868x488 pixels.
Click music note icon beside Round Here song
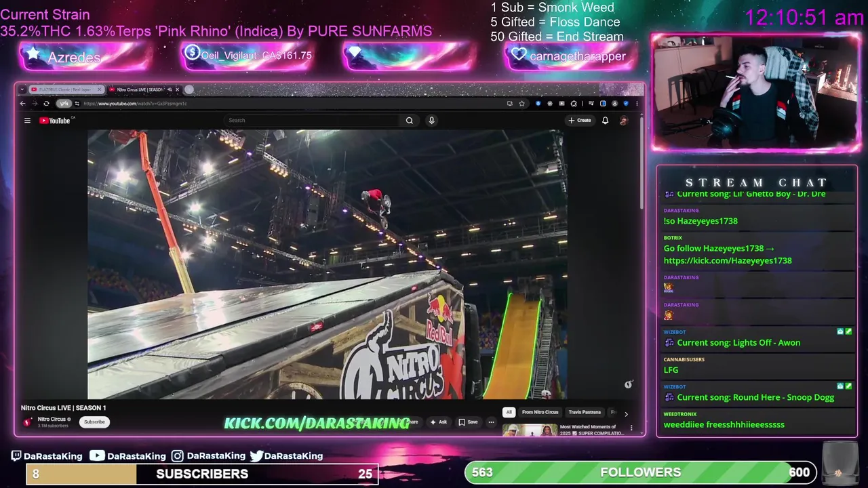pyautogui.click(x=669, y=398)
